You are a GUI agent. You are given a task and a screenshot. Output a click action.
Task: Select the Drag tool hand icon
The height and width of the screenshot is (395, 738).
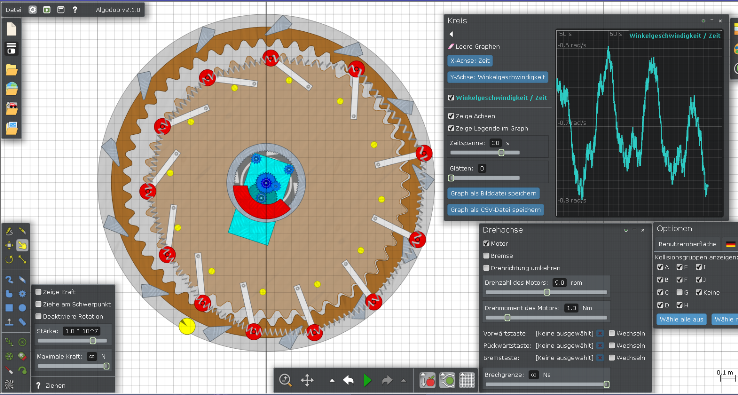(22, 245)
